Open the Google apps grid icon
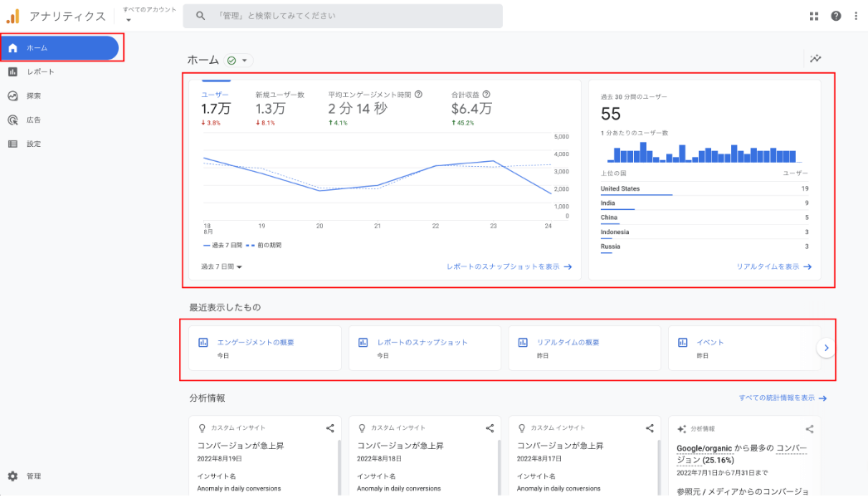The image size is (868, 498). pos(814,16)
